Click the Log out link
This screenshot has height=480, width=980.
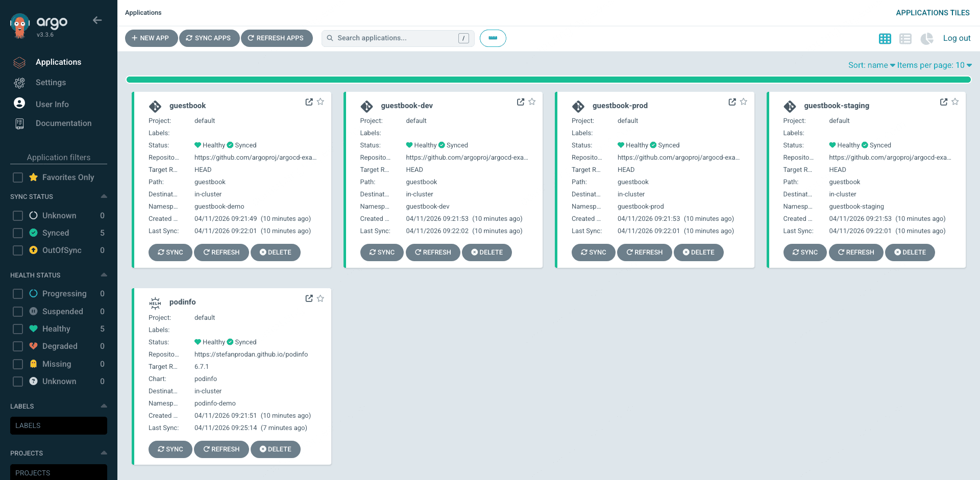[x=957, y=38]
